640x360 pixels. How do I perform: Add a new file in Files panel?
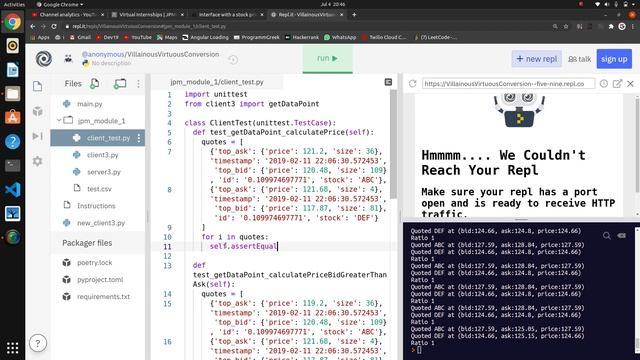tap(94, 84)
